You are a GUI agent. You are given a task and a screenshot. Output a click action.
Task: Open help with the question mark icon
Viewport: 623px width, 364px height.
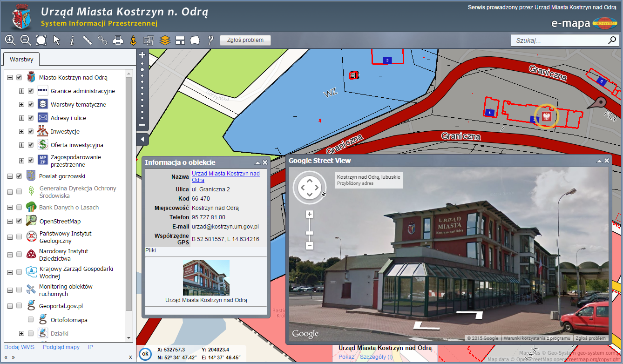pyautogui.click(x=210, y=40)
